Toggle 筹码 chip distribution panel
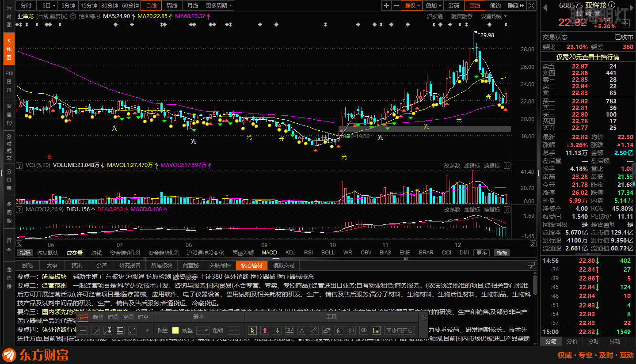Screen dimensions: 636x364 [x=454, y=5]
